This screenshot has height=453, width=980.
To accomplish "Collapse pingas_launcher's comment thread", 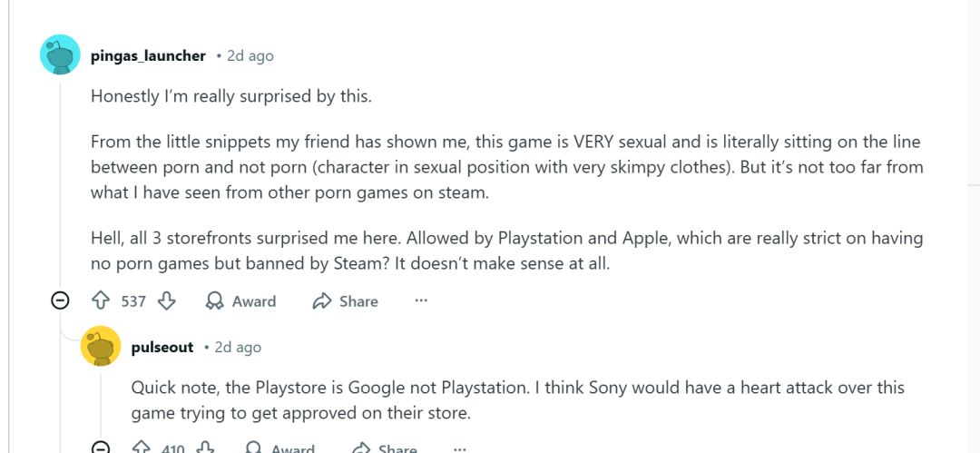I will 60,300.
